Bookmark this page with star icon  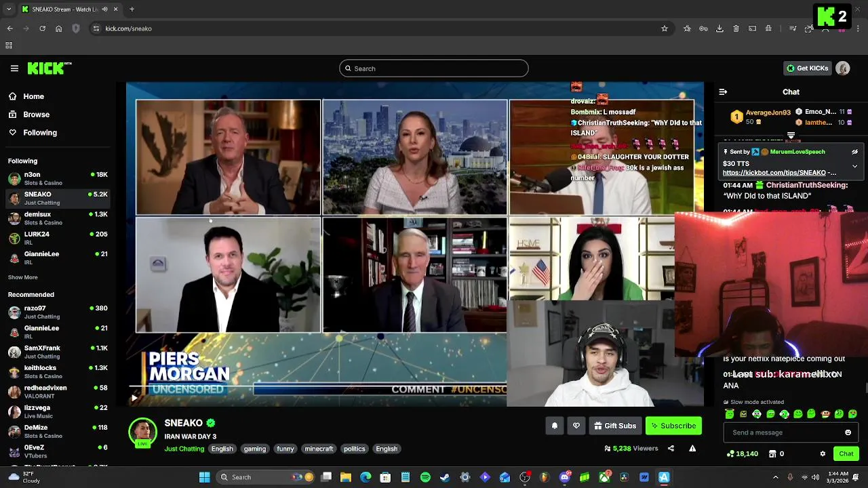click(x=665, y=28)
